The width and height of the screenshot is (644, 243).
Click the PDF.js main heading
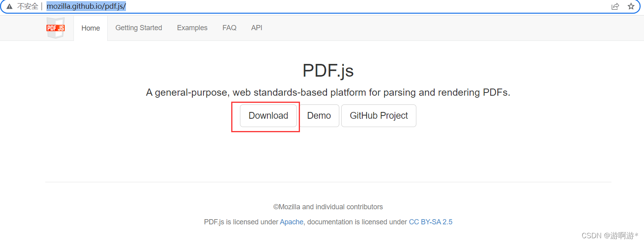[x=327, y=70]
